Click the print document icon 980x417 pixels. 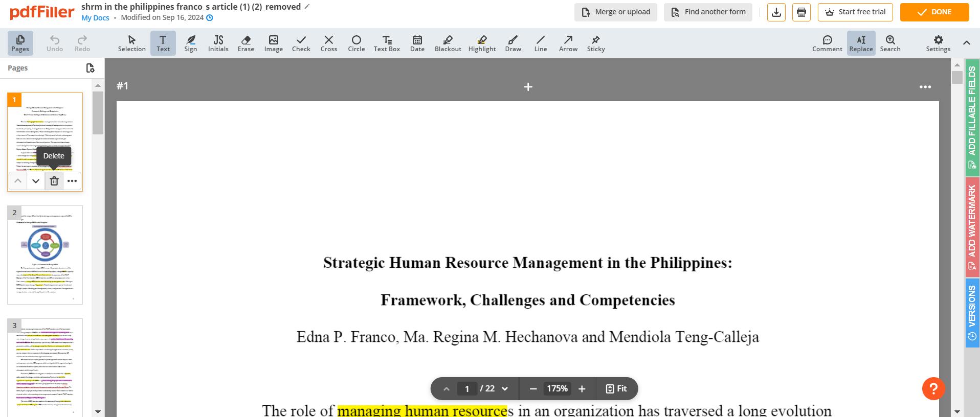pos(801,12)
